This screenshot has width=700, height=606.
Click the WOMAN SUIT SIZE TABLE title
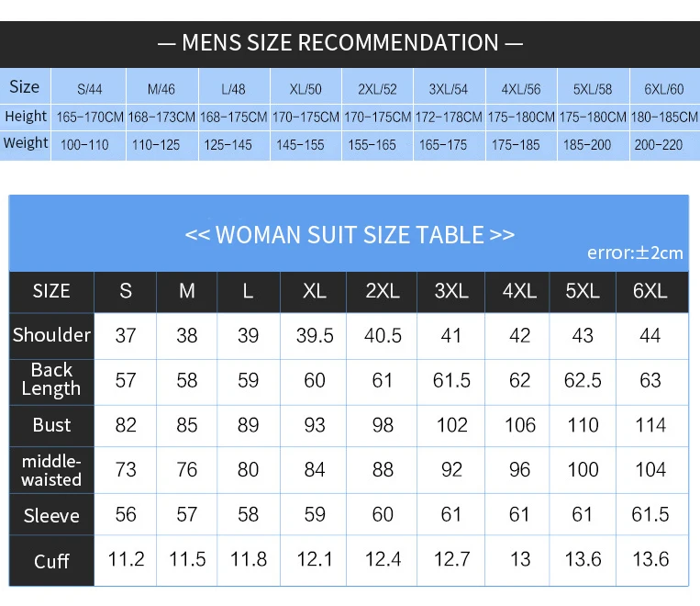click(350, 234)
